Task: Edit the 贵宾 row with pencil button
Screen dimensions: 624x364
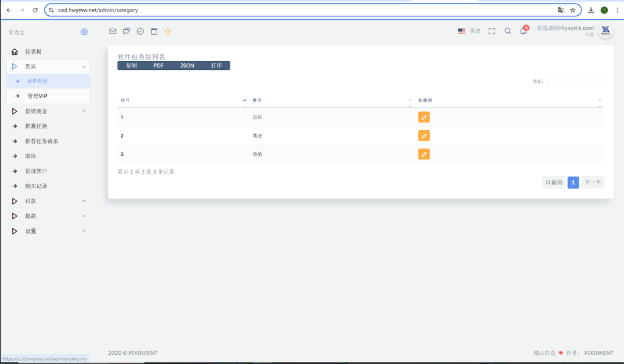Action: tap(424, 117)
